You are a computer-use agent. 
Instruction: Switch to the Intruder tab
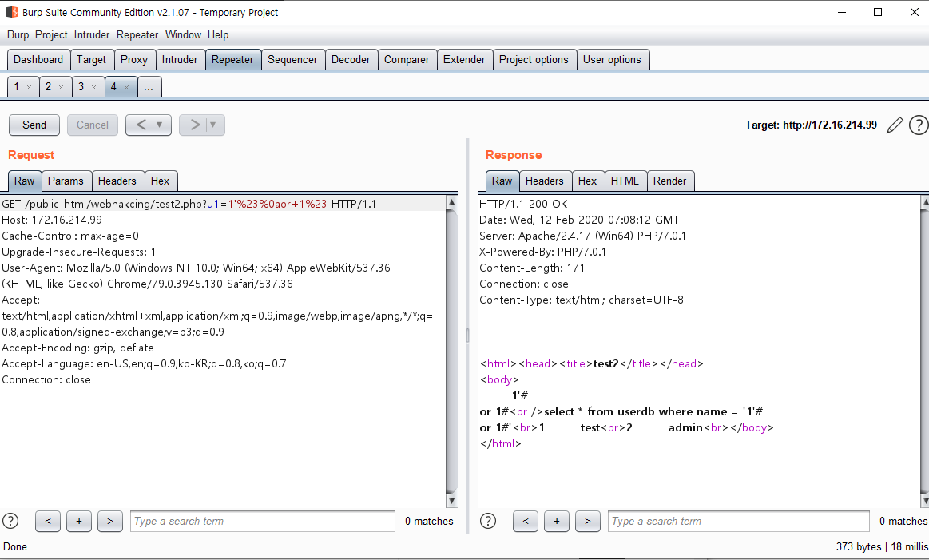180,59
